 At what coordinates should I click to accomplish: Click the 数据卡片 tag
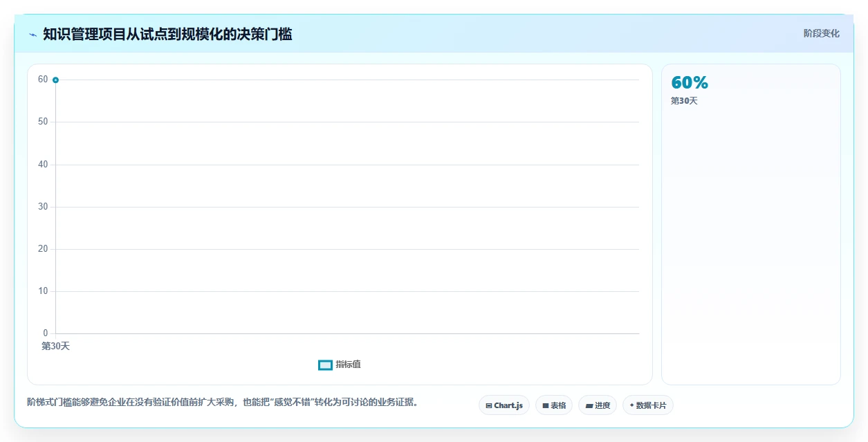point(648,405)
